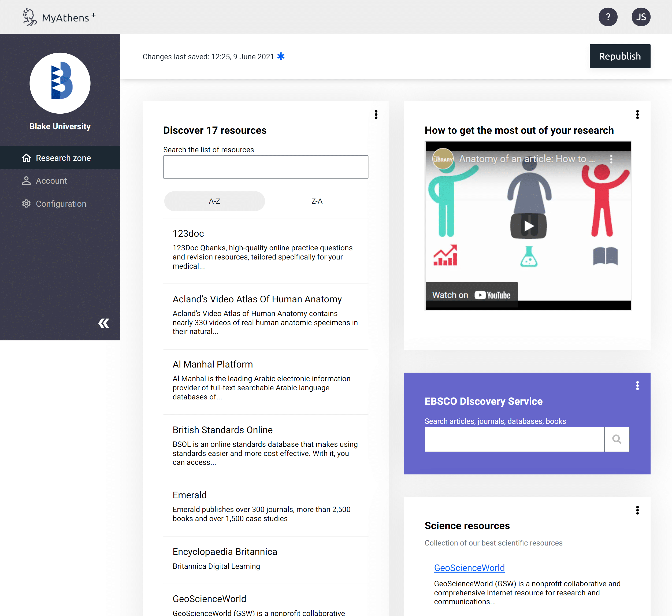Image resolution: width=672 pixels, height=616 pixels.
Task: Click the help question mark icon
Action: pyautogui.click(x=608, y=17)
